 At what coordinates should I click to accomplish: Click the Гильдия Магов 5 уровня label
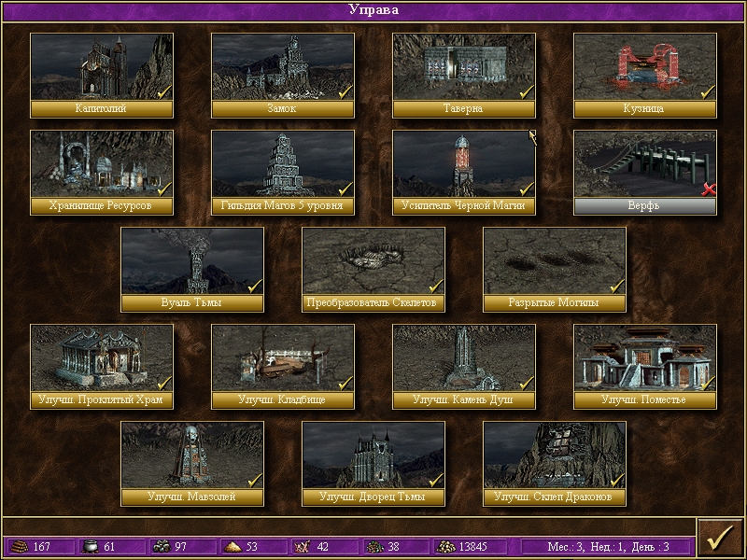283,205
